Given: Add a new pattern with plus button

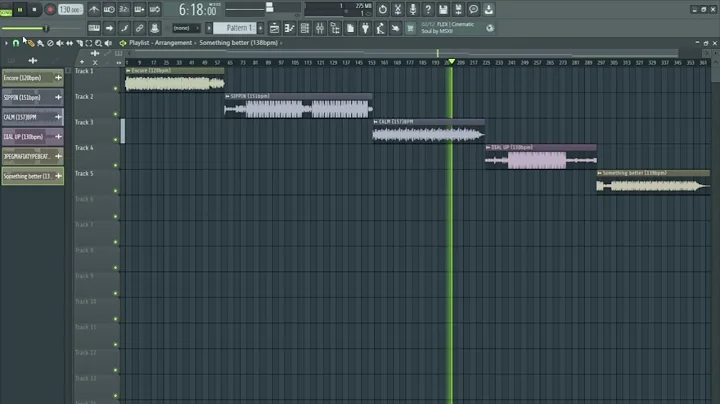Looking at the screenshot, I should click(x=261, y=28).
